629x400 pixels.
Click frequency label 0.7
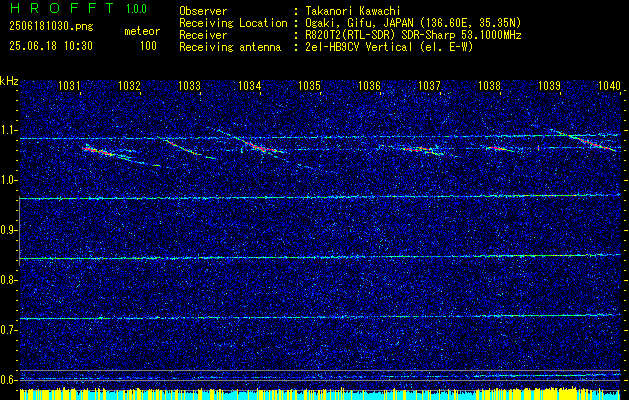(x=9, y=330)
